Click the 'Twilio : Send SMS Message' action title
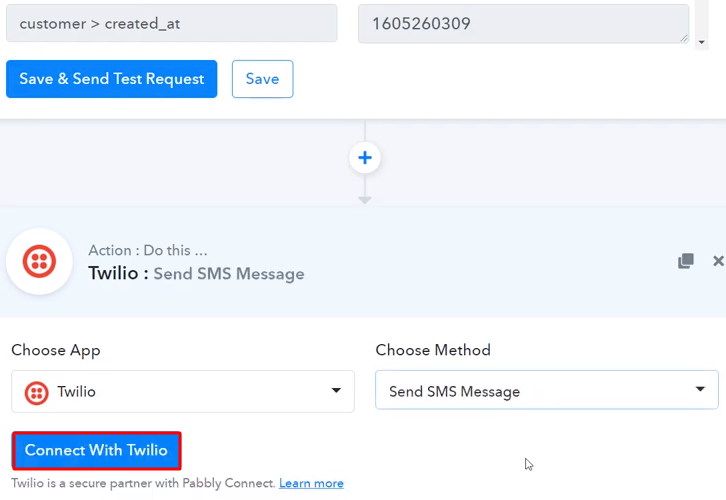The height and width of the screenshot is (500, 726). pyautogui.click(x=196, y=274)
